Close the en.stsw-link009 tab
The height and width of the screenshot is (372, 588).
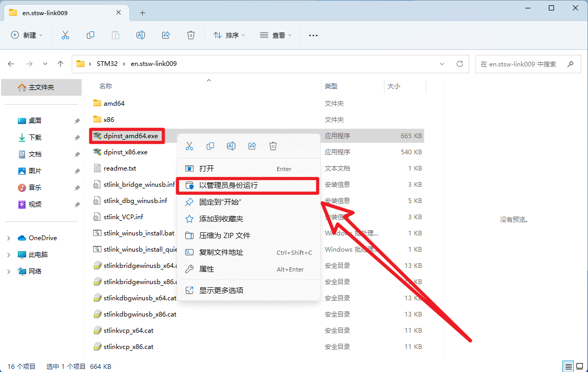[119, 13]
